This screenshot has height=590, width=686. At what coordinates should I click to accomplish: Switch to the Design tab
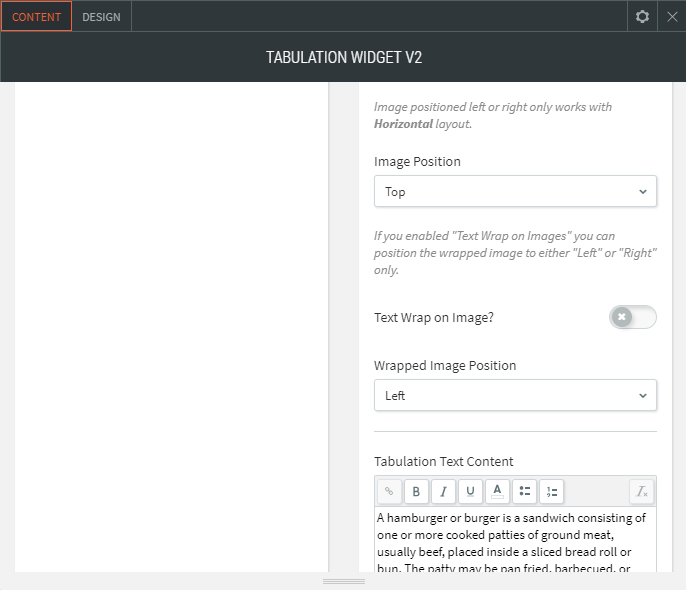pyautogui.click(x=101, y=17)
